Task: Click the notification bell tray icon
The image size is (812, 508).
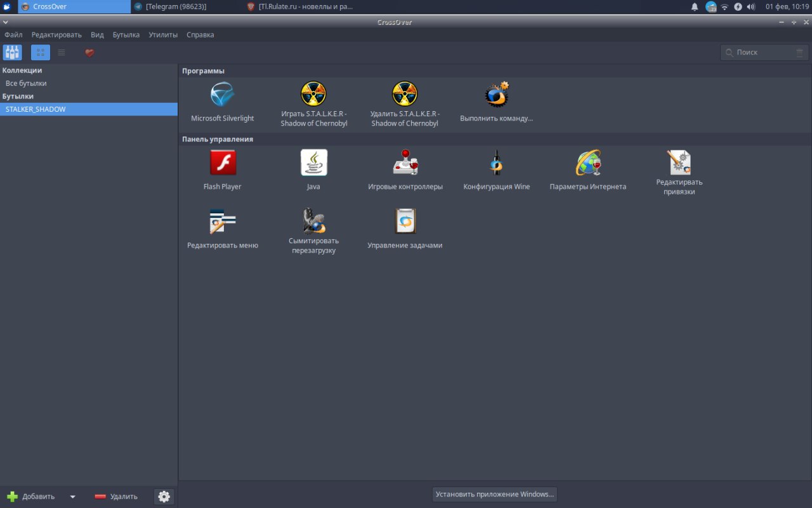Action: (695, 6)
